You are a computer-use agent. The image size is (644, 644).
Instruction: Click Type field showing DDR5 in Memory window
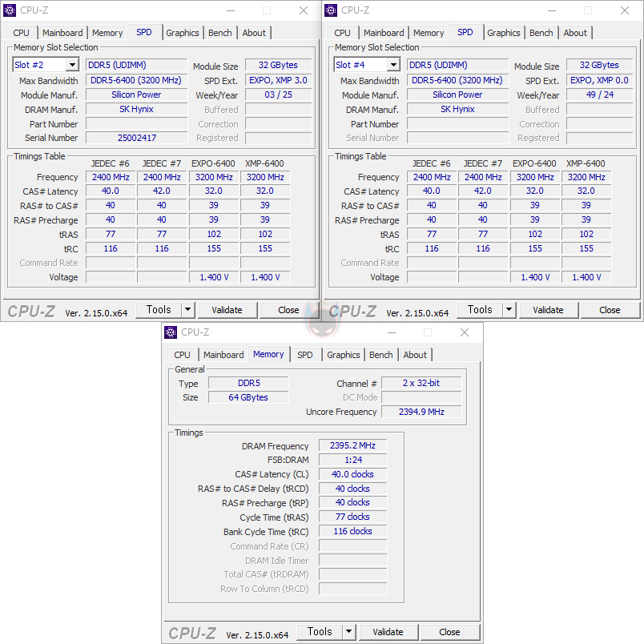[248, 383]
